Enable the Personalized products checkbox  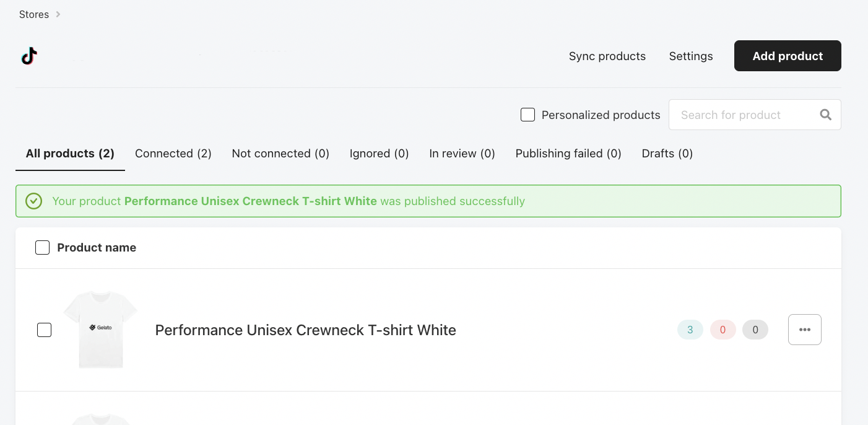pyautogui.click(x=527, y=115)
